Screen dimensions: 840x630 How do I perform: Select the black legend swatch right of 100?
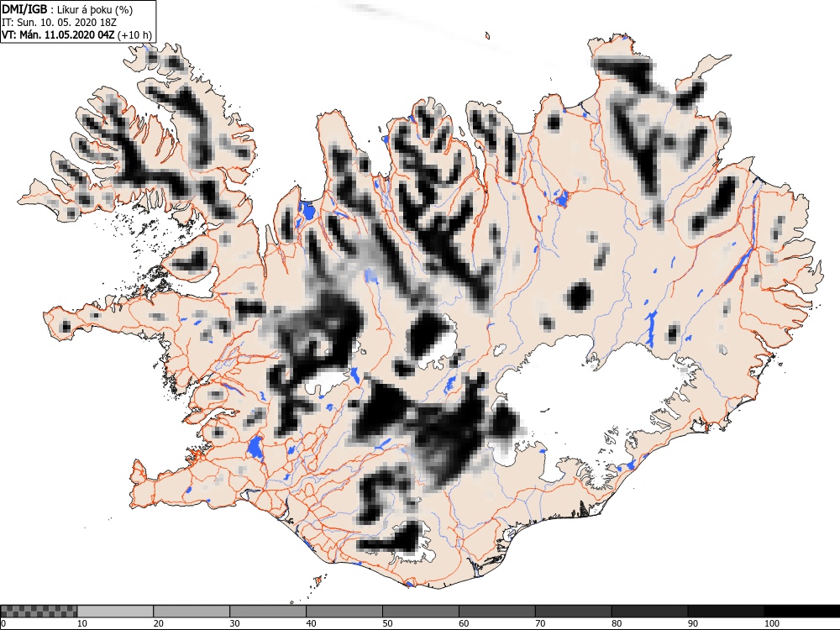point(801,612)
